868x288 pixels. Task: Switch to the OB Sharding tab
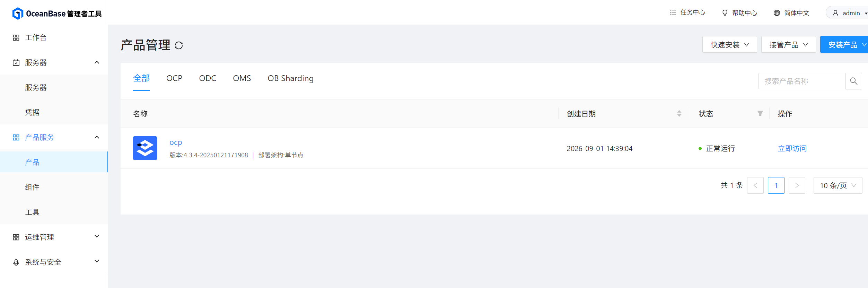point(290,78)
